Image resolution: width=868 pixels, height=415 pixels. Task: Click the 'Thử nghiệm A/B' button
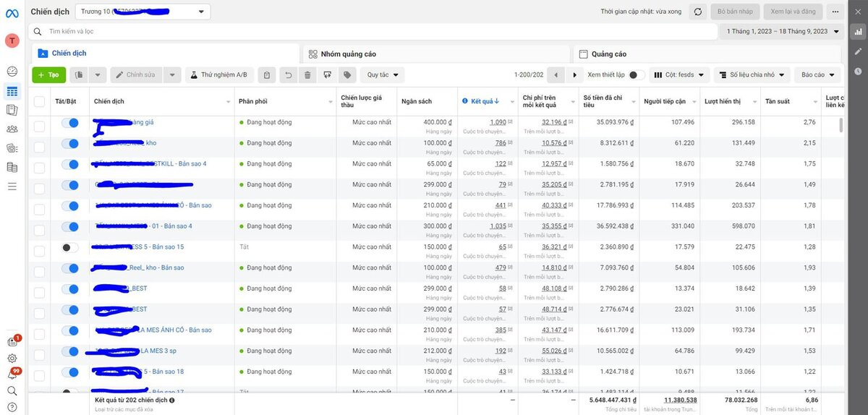click(219, 74)
